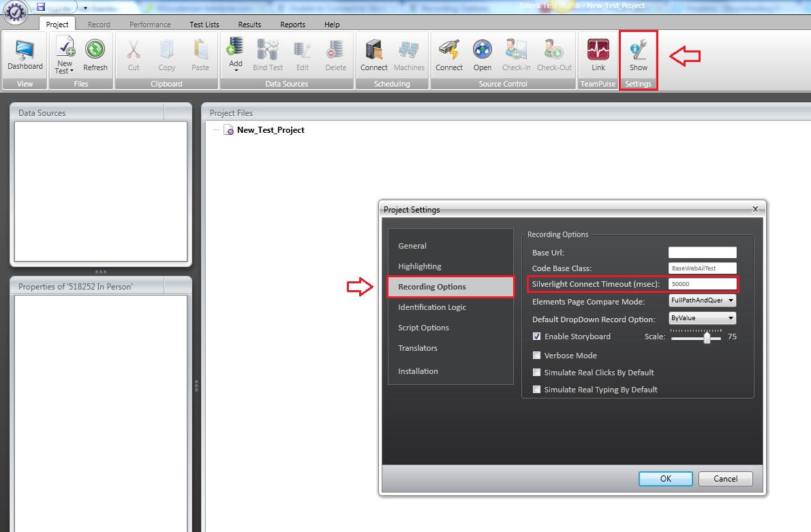This screenshot has height=532, width=811.
Task: Open Default DropDown Record Option combo
Action: [702, 318]
